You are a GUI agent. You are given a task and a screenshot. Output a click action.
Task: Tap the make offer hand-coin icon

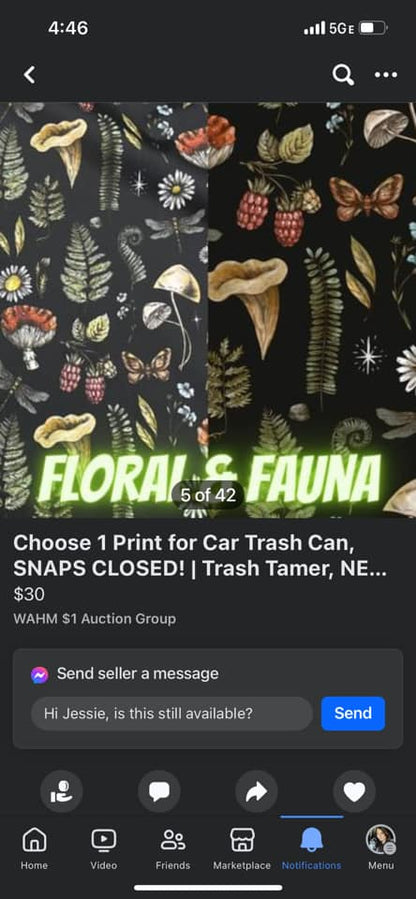pos(61,791)
